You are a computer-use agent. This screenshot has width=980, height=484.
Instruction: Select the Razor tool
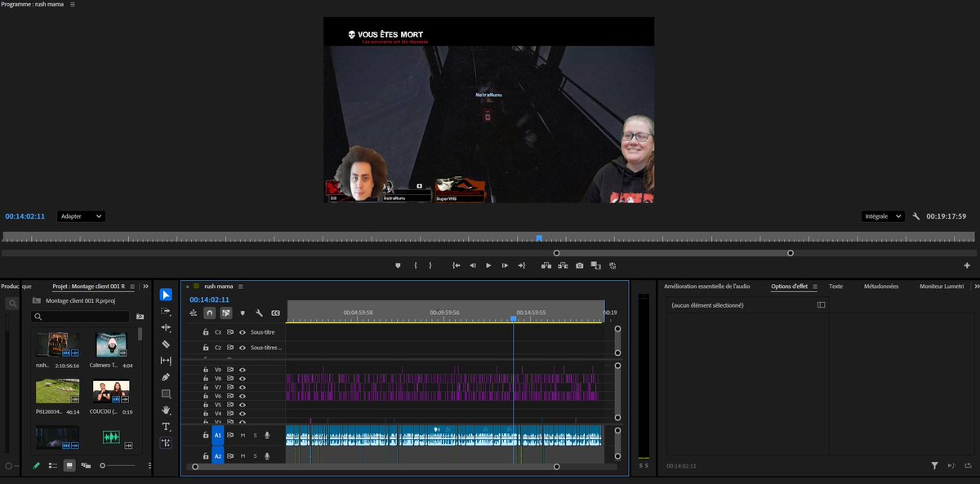(x=166, y=344)
